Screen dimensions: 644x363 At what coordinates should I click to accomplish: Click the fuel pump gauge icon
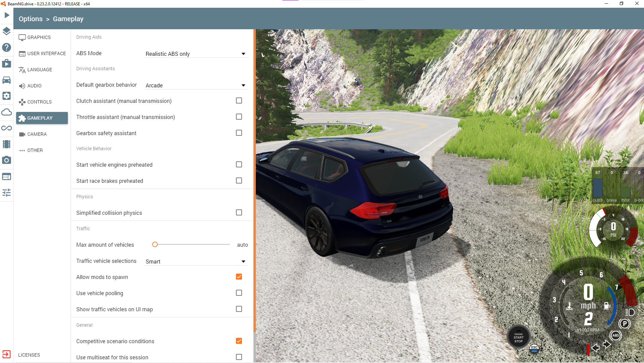[607, 306]
